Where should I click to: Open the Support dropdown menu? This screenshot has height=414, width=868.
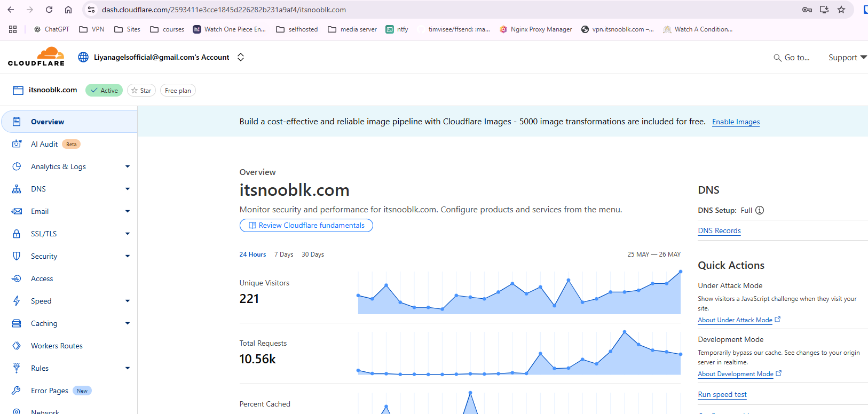(847, 58)
